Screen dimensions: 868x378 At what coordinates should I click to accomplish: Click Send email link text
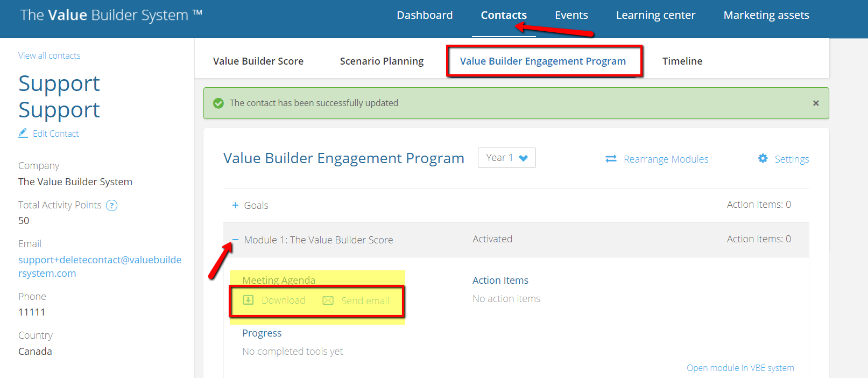pyautogui.click(x=365, y=300)
